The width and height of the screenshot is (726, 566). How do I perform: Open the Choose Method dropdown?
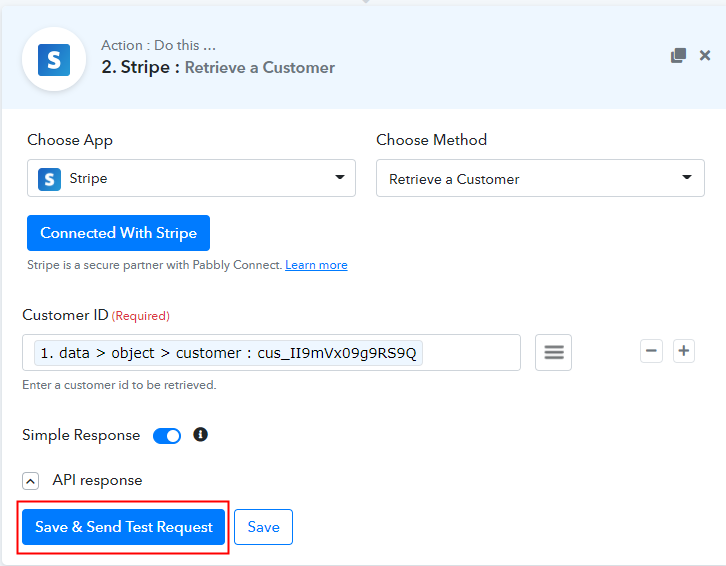tap(540, 178)
